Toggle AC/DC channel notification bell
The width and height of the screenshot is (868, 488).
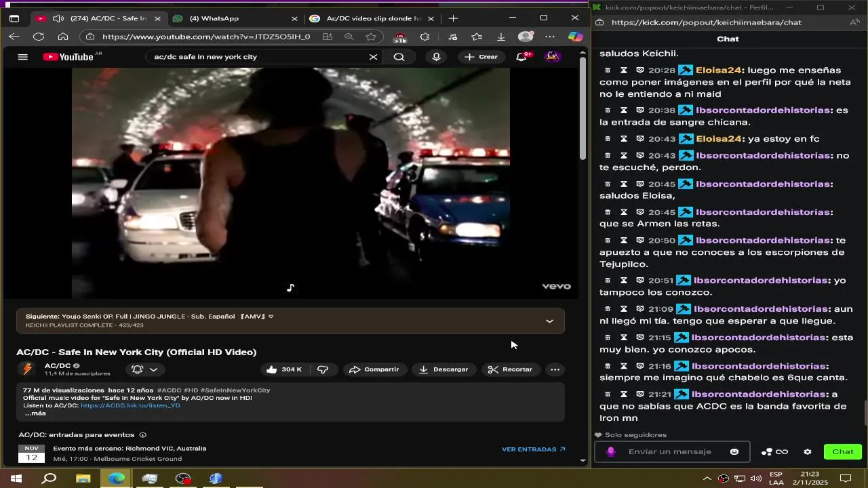(137, 369)
